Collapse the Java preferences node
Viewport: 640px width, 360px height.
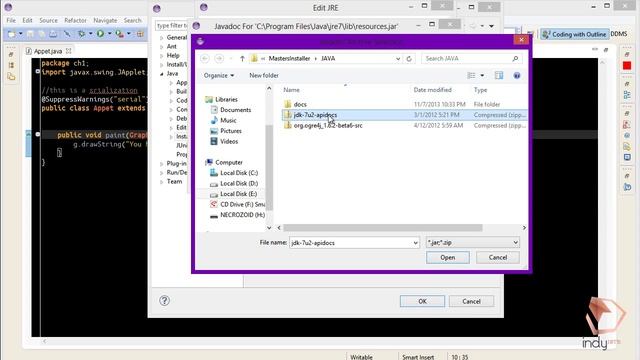tap(162, 74)
